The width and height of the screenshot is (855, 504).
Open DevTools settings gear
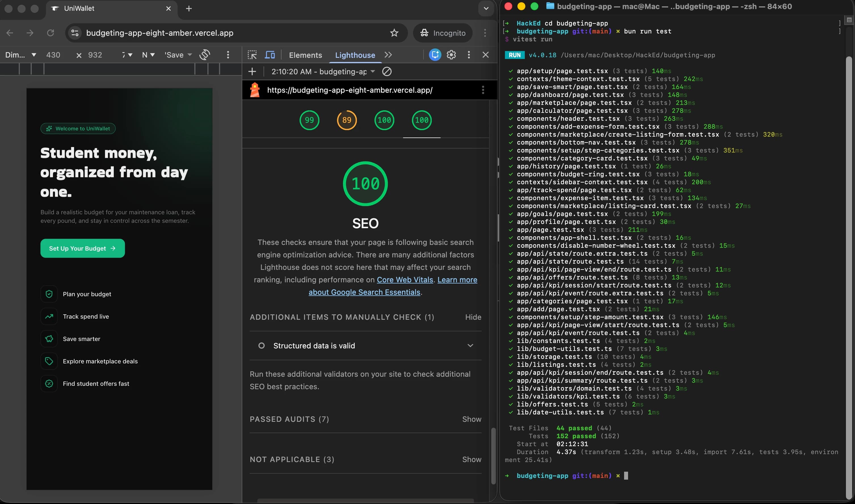451,55
